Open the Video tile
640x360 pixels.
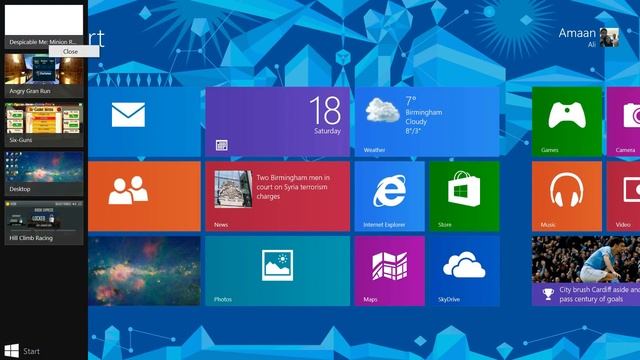[623, 196]
